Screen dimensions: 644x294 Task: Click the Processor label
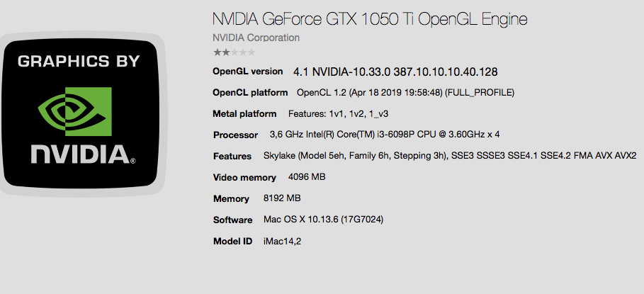pyautogui.click(x=235, y=135)
